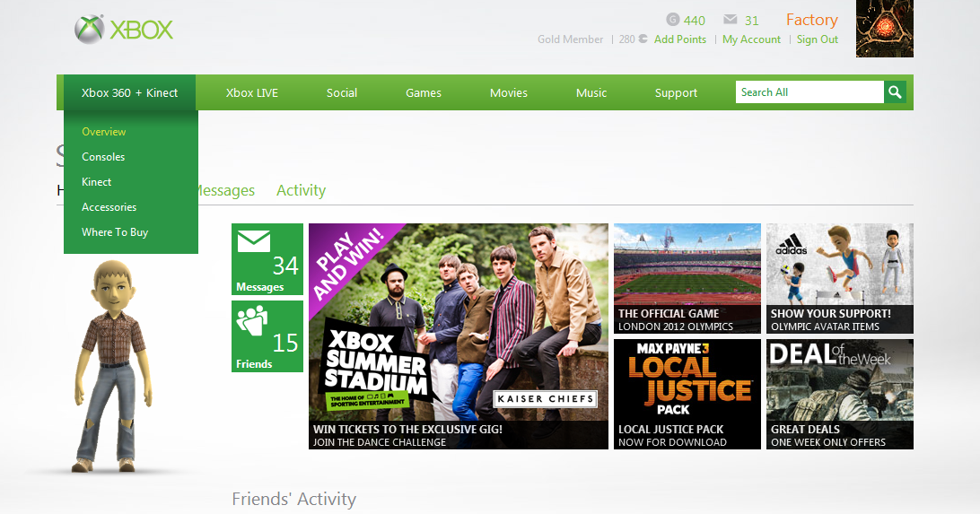Screen dimensions: 980x514
Task: Click the Factory gamertag name
Action: (x=812, y=20)
